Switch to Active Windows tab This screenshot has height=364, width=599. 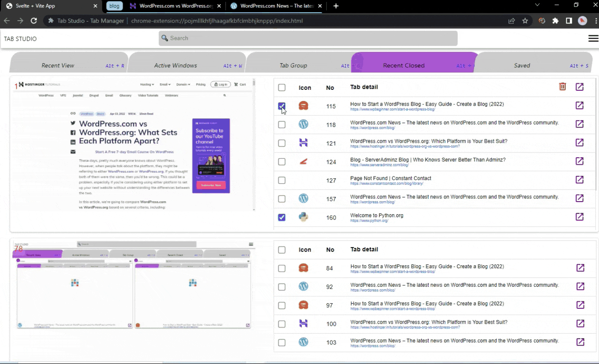pos(186,63)
